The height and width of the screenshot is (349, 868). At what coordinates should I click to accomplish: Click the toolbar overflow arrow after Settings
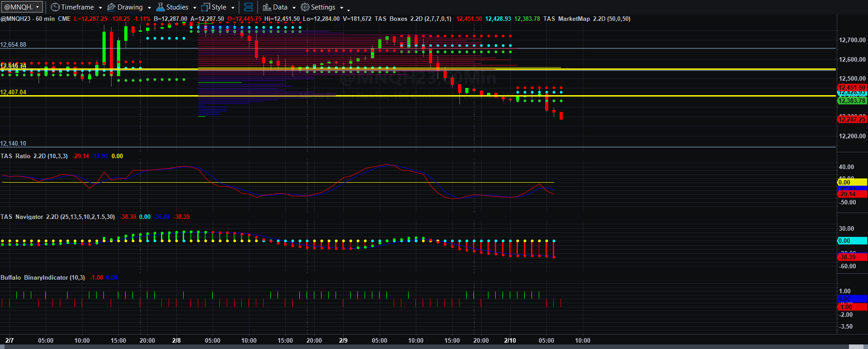coord(348,9)
